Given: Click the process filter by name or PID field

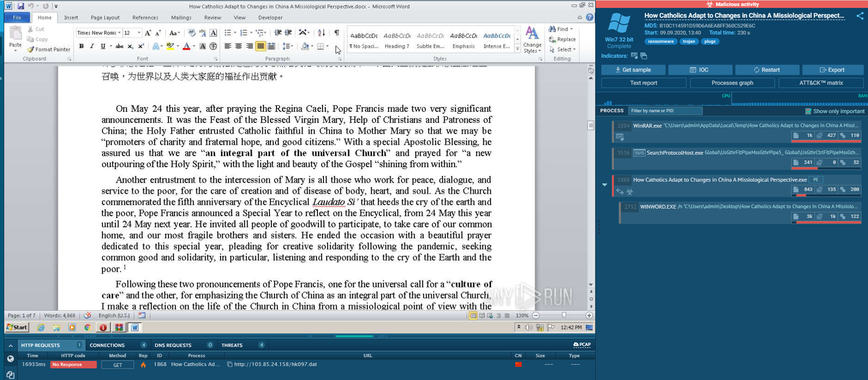Looking at the screenshot, I should coord(665,111).
